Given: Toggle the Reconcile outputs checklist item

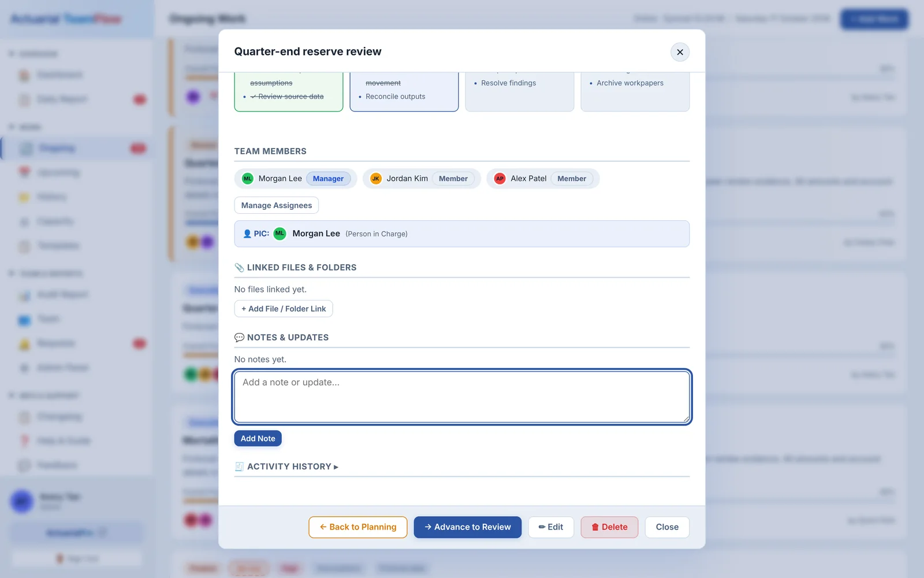Looking at the screenshot, I should click(395, 97).
